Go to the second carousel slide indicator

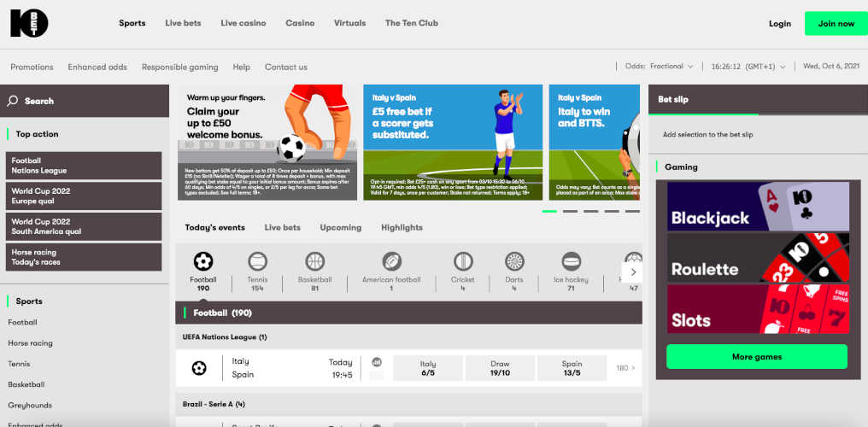[570, 211]
